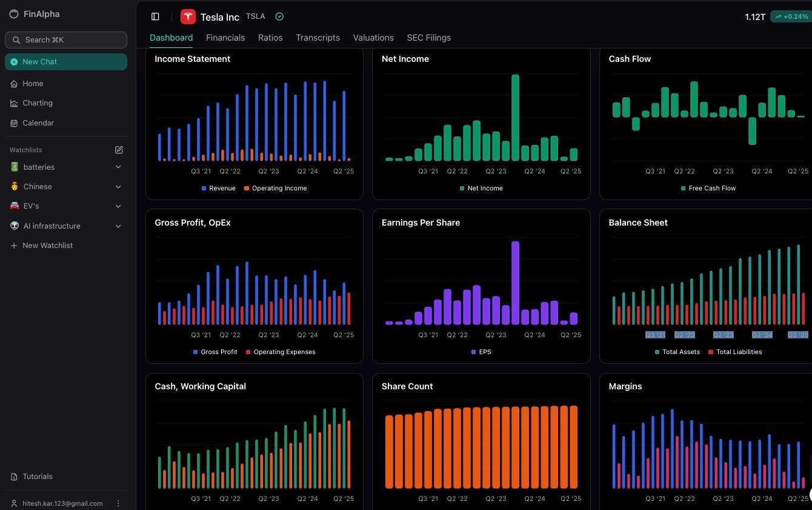The width and height of the screenshot is (812, 510).
Task: Click the green verified checkmark beside TSLA
Action: pyautogui.click(x=279, y=16)
